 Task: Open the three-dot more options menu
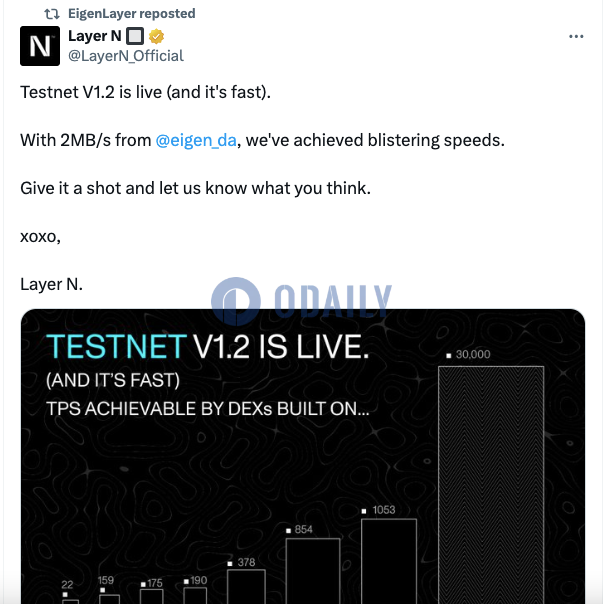pos(576,36)
